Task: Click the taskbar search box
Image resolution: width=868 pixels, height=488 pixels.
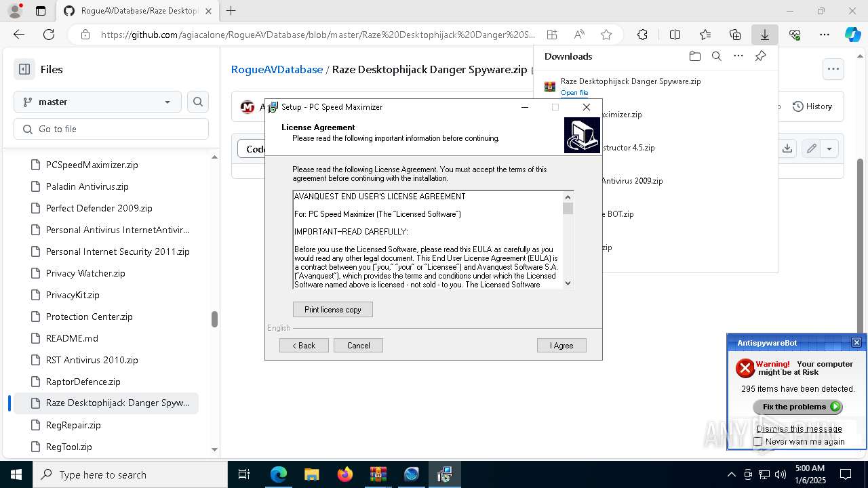Action: [130, 474]
